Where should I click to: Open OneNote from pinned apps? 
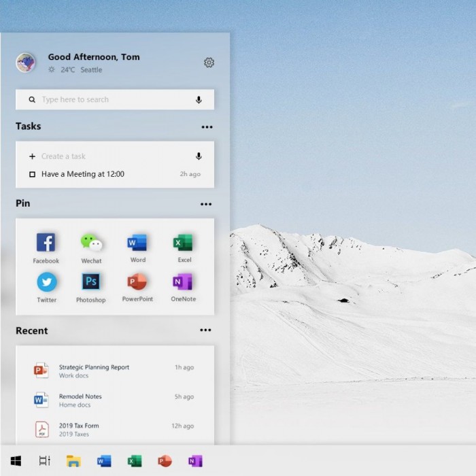click(183, 282)
